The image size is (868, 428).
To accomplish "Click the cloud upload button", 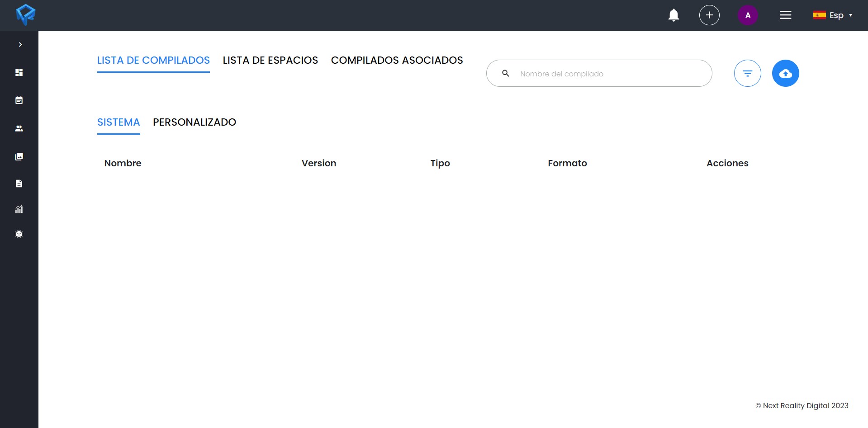I will 786,73.
